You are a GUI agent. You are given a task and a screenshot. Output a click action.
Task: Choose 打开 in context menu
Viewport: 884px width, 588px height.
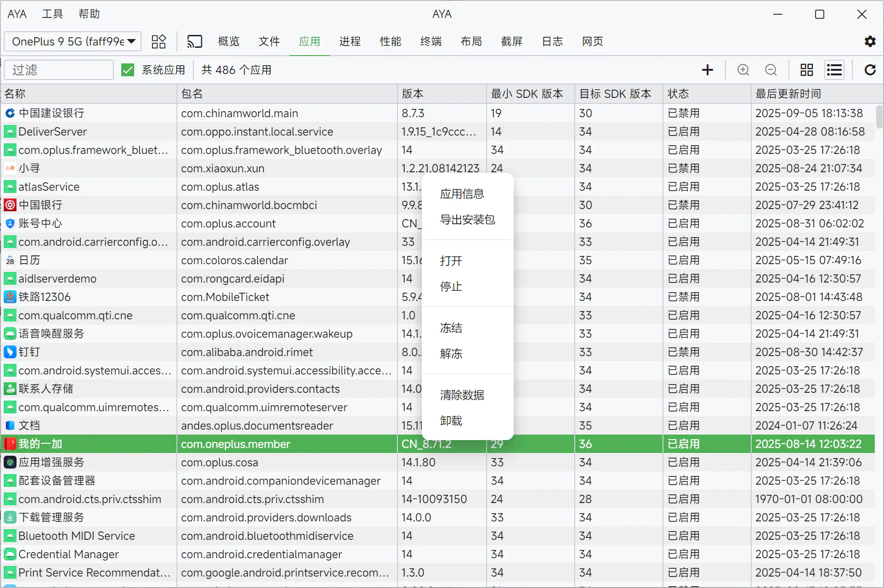(x=467, y=261)
